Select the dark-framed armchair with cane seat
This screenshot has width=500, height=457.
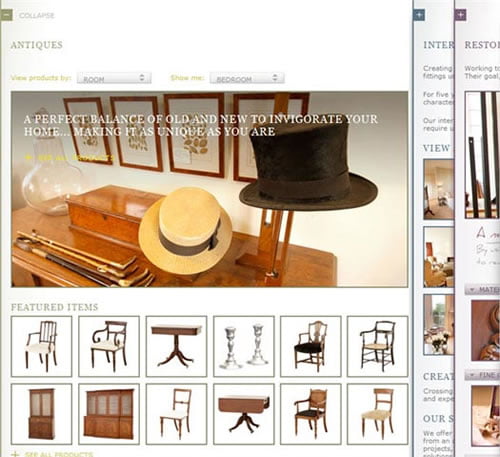click(x=378, y=346)
